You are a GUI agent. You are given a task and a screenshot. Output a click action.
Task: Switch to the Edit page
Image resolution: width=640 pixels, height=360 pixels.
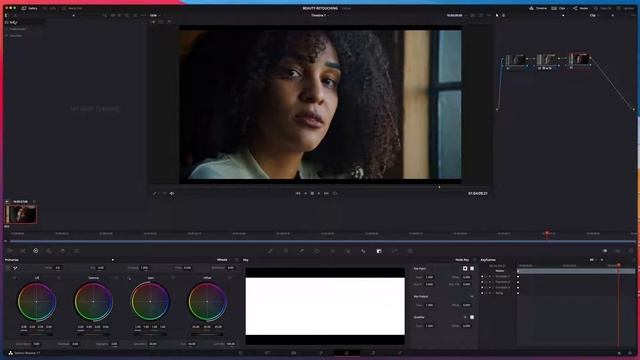[x=293, y=353]
